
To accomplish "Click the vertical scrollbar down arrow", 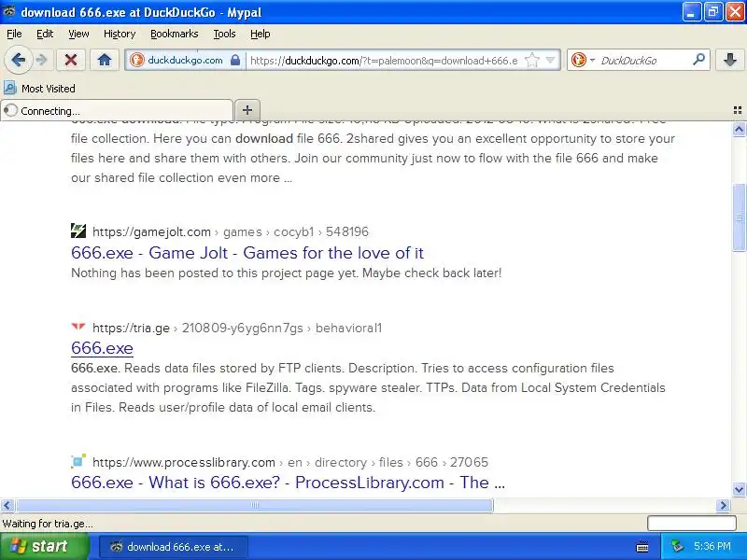I will (739, 489).
